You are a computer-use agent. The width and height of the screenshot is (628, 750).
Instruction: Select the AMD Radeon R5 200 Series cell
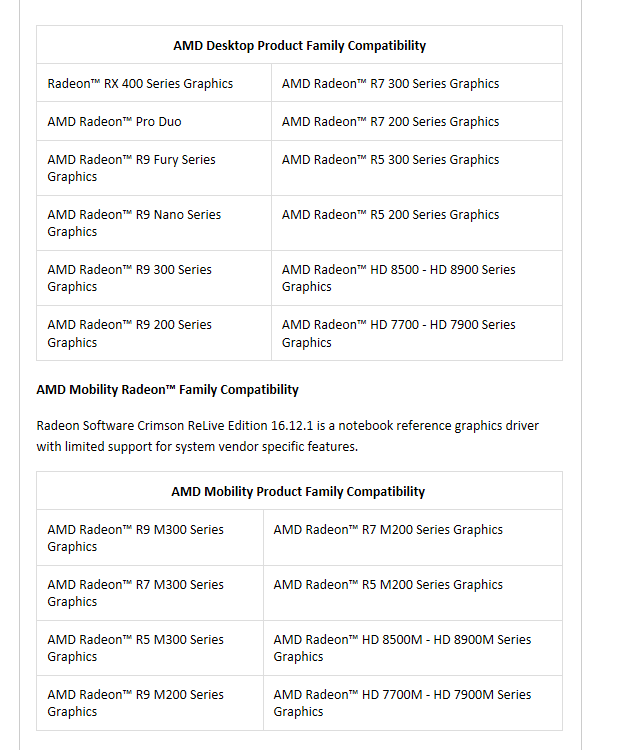click(390, 215)
